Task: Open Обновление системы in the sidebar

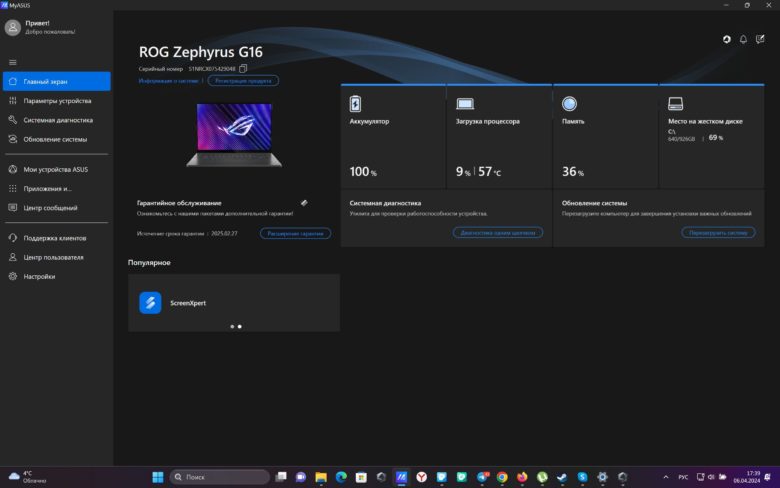Action: coord(57,139)
